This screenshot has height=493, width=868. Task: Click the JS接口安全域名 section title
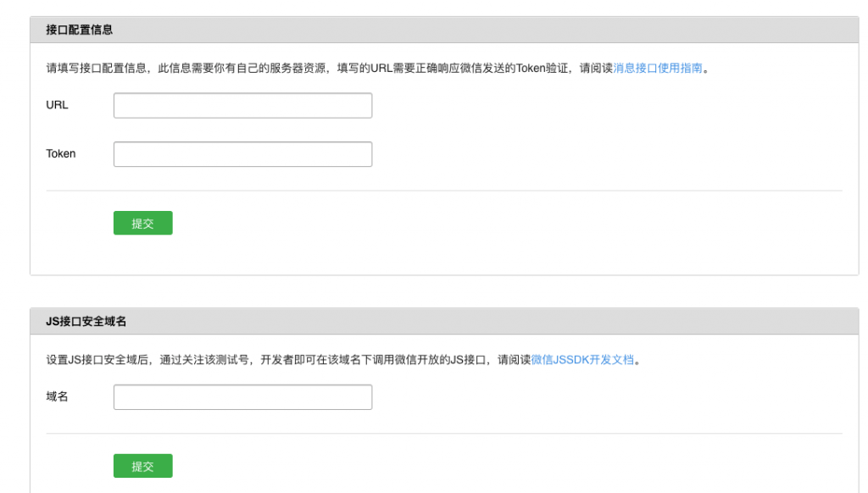click(x=86, y=322)
